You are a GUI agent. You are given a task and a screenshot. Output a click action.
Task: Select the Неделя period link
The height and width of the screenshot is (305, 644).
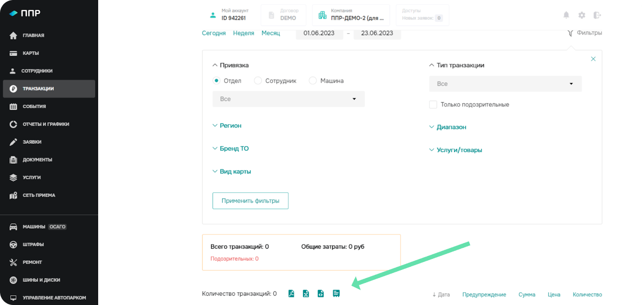244,33
